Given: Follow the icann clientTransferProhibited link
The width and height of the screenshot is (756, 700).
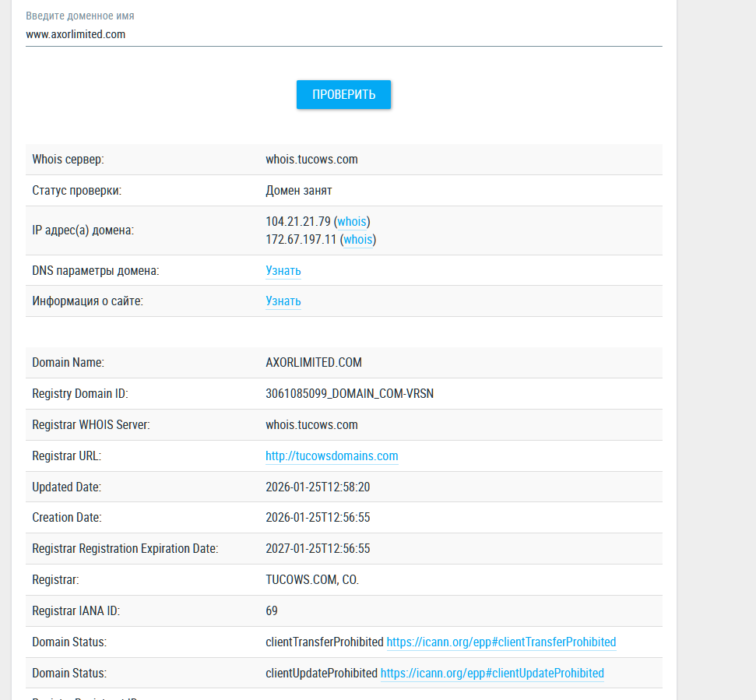Looking at the screenshot, I should pyautogui.click(x=501, y=642).
